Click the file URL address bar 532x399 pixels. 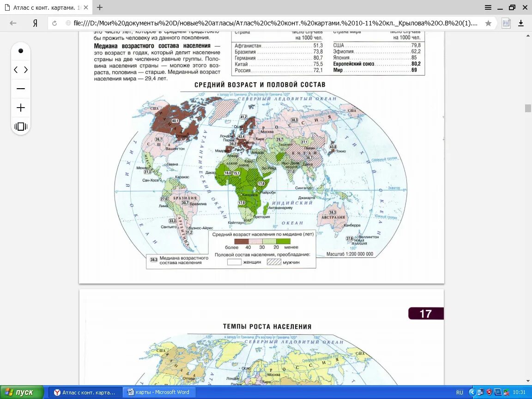point(276,23)
